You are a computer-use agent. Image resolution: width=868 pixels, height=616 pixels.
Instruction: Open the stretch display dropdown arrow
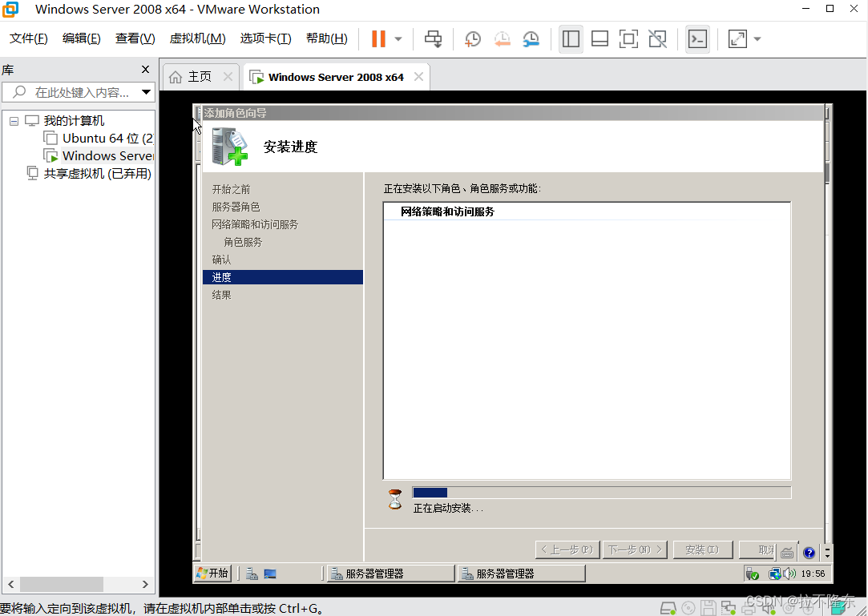(758, 38)
